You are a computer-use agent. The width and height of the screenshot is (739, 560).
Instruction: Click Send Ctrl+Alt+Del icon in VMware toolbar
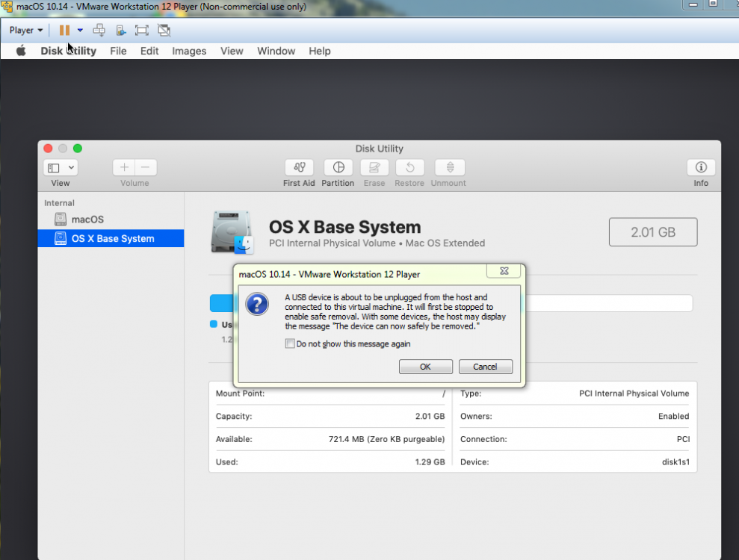[99, 30]
